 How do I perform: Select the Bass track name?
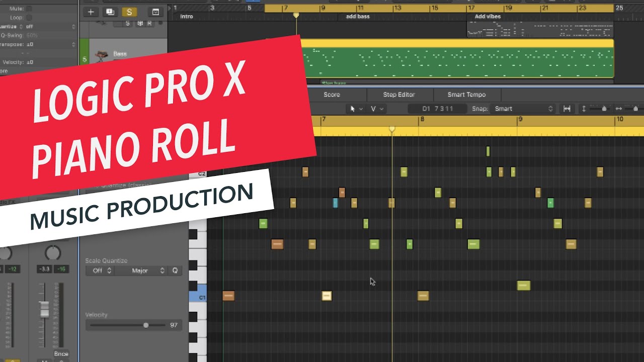pos(120,54)
